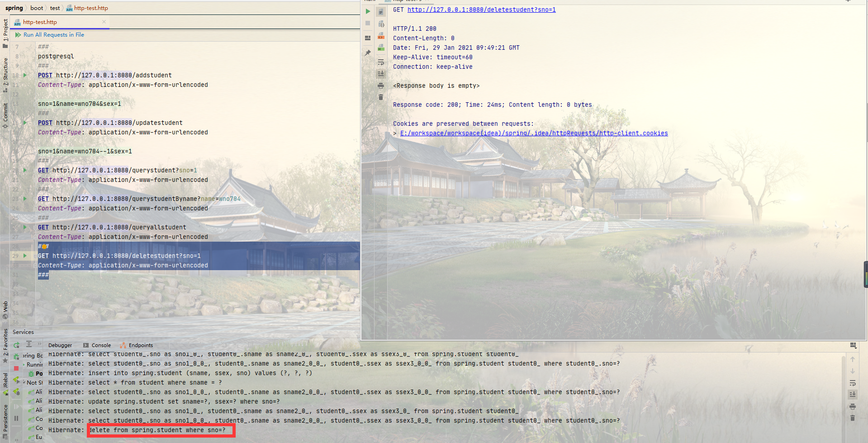
Task: Clear the HTTP response output with trash icon
Action: point(381,97)
